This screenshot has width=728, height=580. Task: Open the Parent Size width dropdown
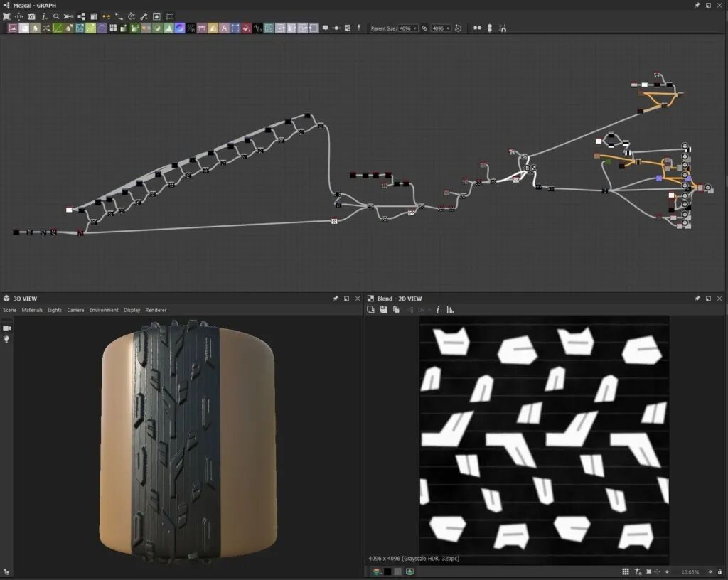[x=408, y=28]
